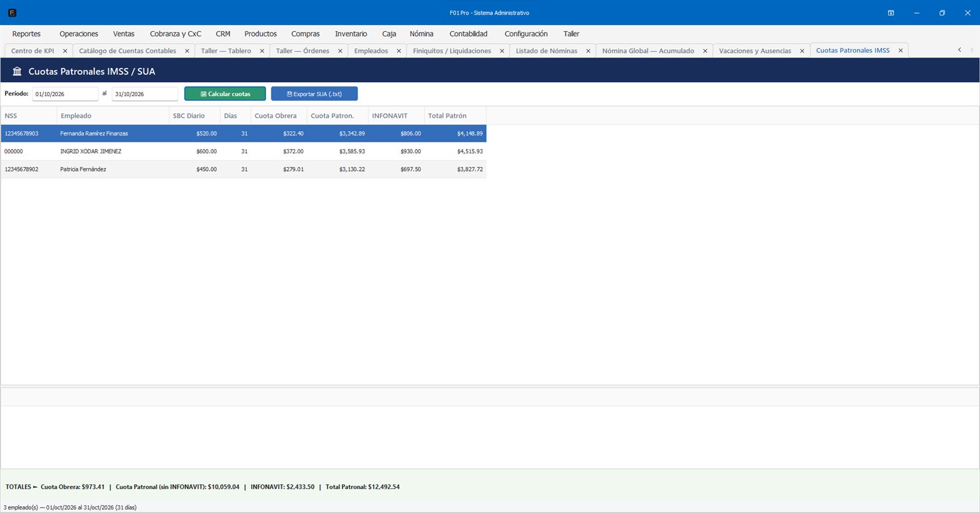Close the Vacaciones y Ausencias tab
980x513 pixels.
[x=802, y=51]
